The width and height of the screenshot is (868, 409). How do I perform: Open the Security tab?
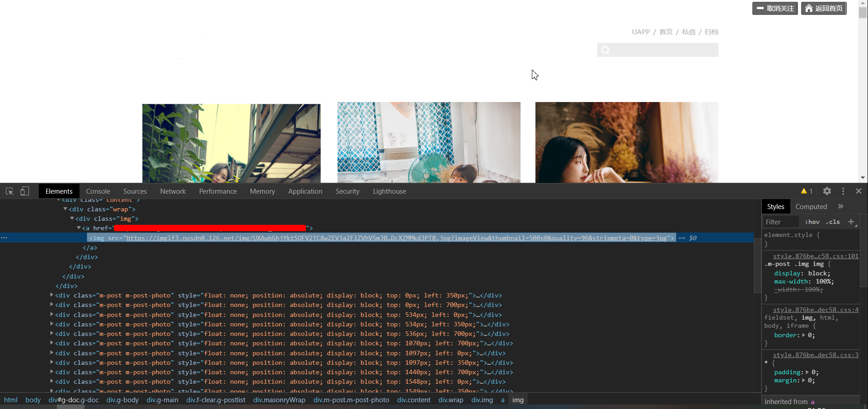coord(347,191)
